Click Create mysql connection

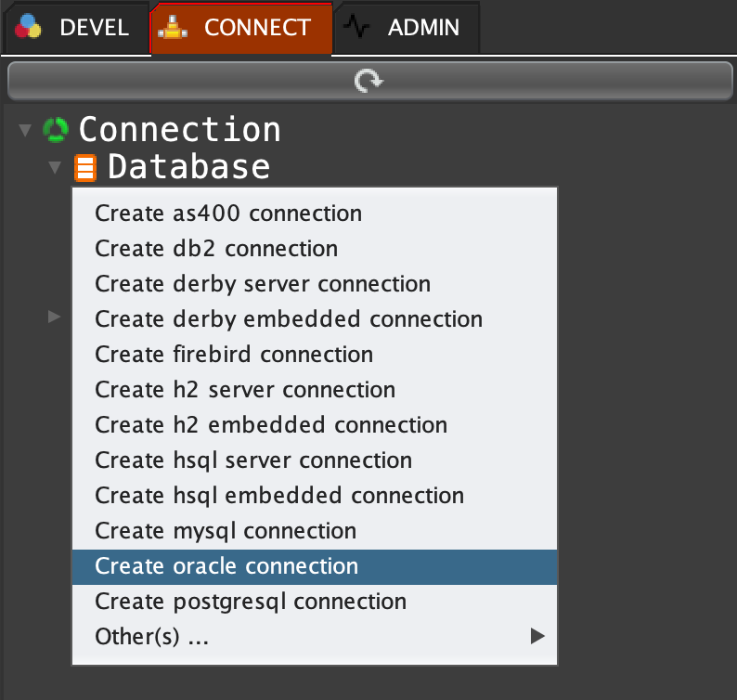tap(226, 531)
